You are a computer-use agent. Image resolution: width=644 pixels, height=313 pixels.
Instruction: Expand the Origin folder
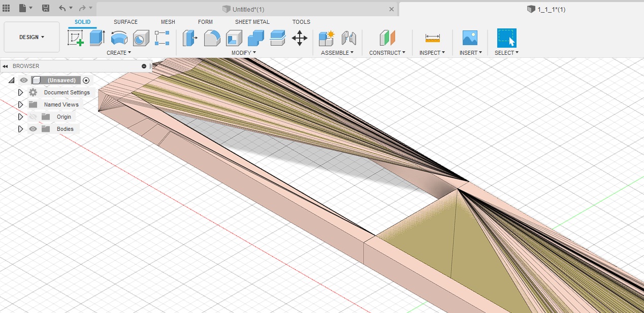coord(20,117)
